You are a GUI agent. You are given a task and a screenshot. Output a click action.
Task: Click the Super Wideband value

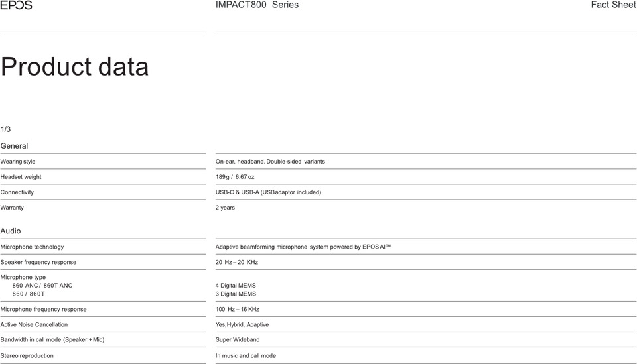[x=238, y=340]
